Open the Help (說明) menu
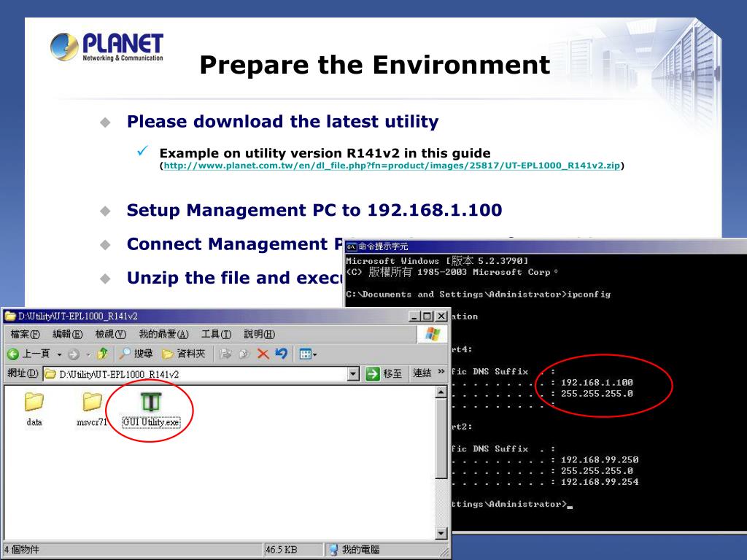Viewport: 747px width, 560px height. point(259,334)
